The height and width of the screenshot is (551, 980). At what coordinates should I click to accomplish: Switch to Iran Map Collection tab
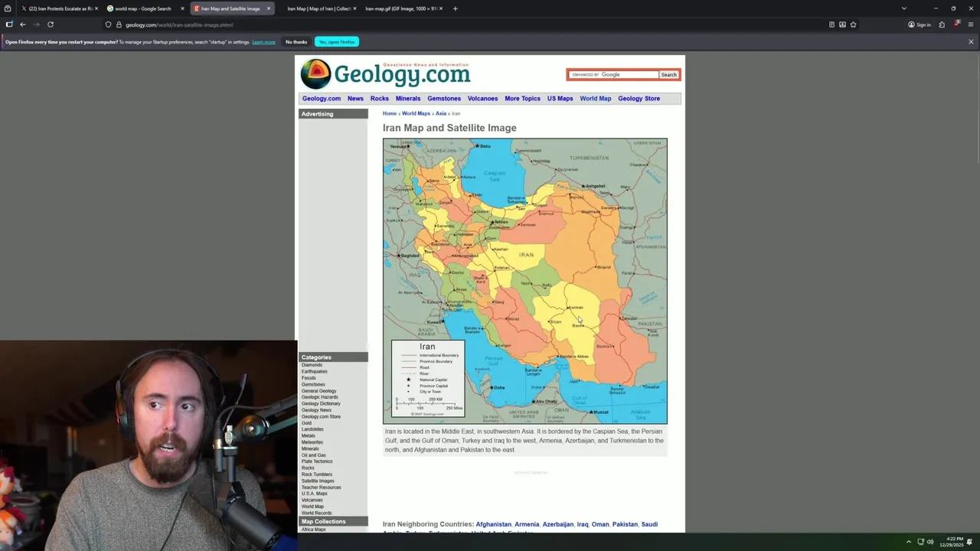point(318,8)
